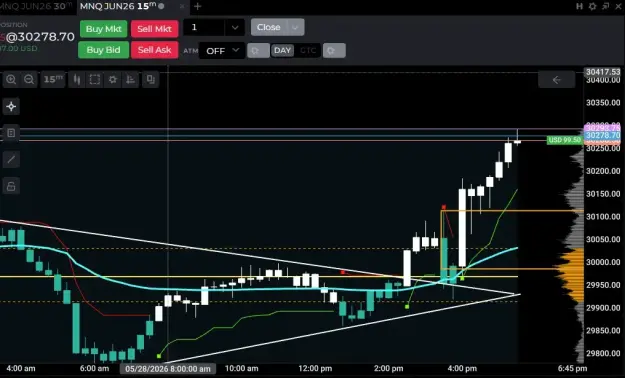This screenshot has width=625, height=378.
Task: Expand the Close button dropdown arrow
Action: (295, 27)
